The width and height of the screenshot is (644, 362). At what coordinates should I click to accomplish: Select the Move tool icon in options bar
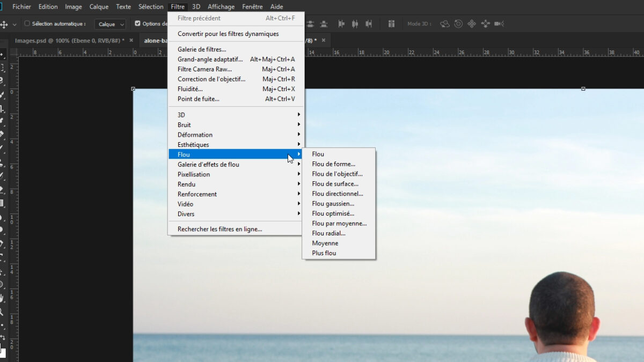coord(4,24)
